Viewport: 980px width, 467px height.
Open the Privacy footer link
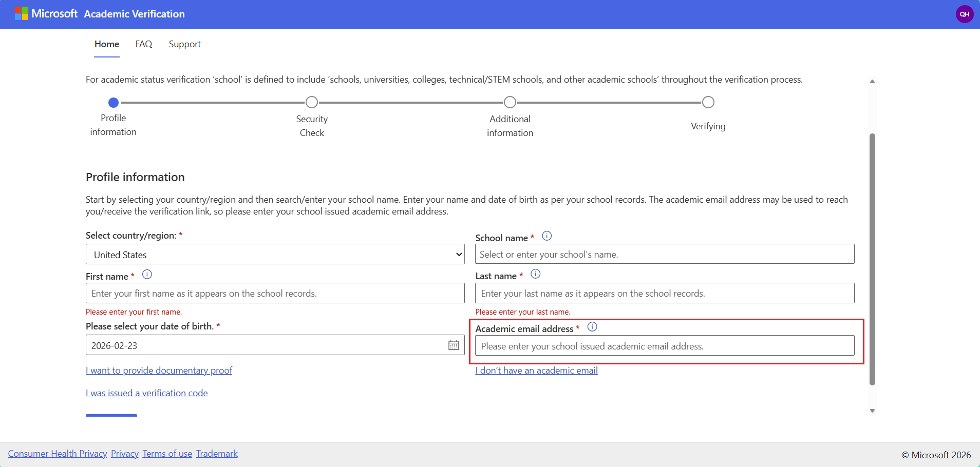coord(125,454)
